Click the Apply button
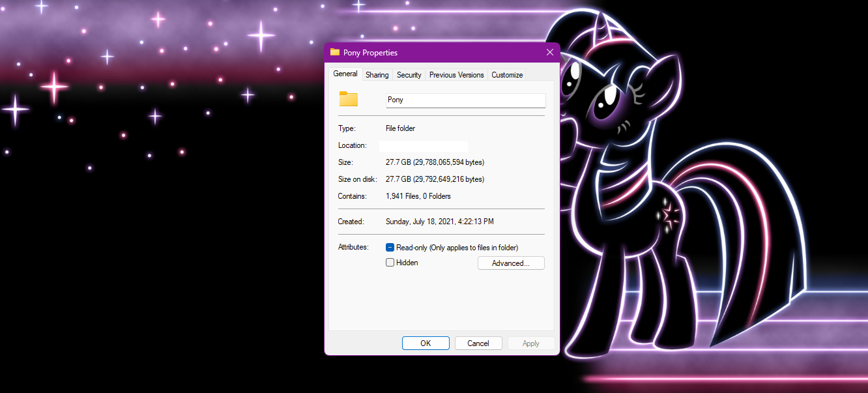 coord(531,343)
